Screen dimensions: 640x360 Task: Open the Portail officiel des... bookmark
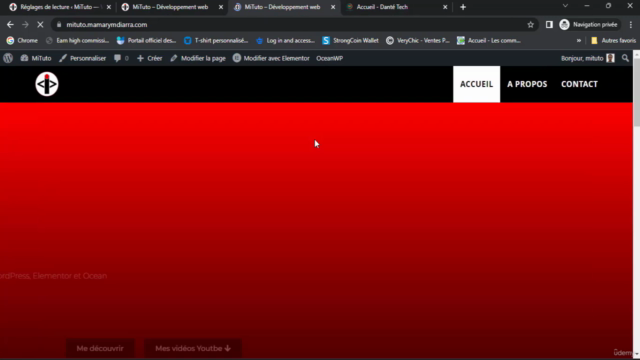click(x=146, y=40)
